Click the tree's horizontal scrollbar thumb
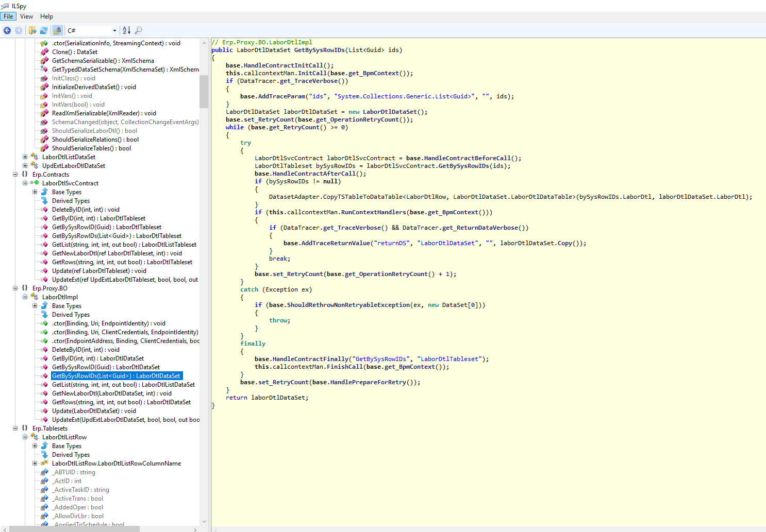The image size is (766, 532). (75, 529)
